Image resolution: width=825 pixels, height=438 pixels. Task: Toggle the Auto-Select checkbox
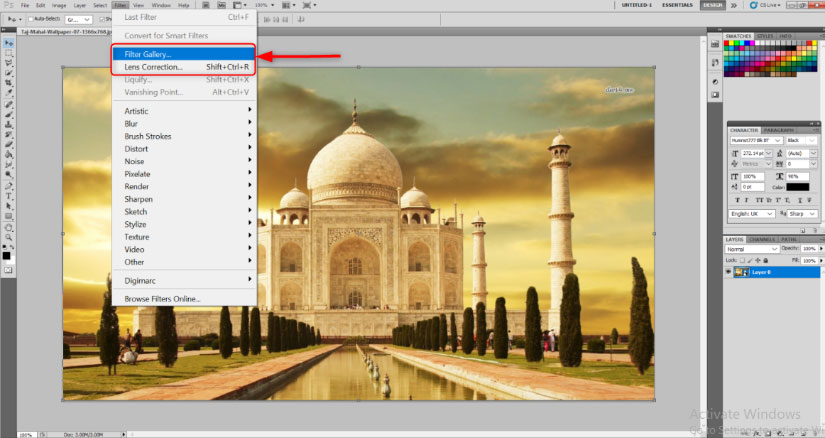[29, 18]
